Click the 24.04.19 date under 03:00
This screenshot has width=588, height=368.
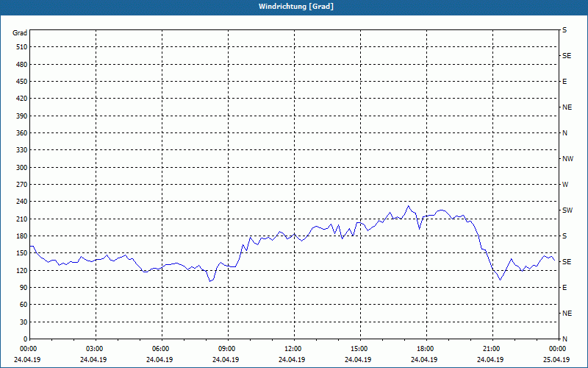point(93,360)
